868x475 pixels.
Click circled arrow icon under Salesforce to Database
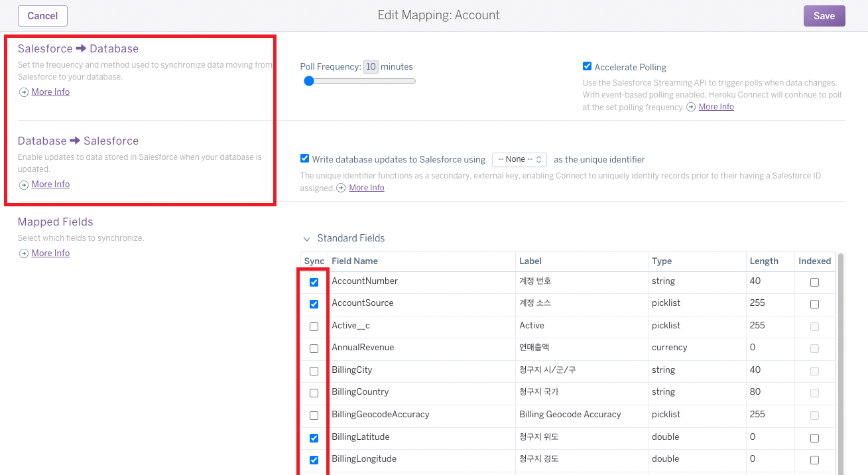24,92
